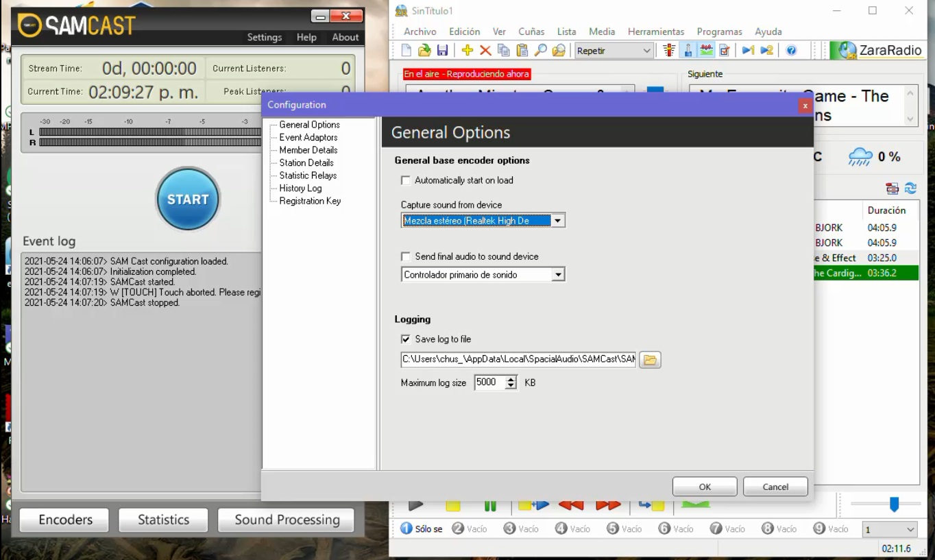Select Station Details in Configuration tree
935x560 pixels.
tap(306, 163)
